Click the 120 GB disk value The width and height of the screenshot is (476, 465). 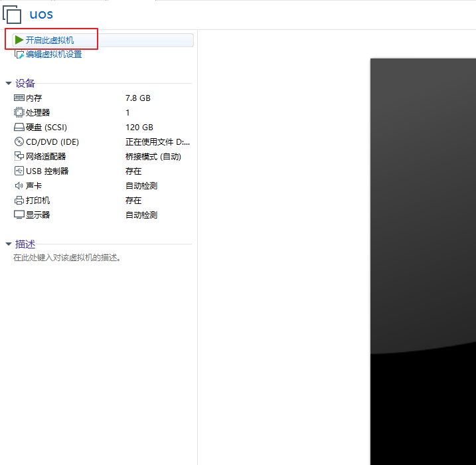(139, 128)
